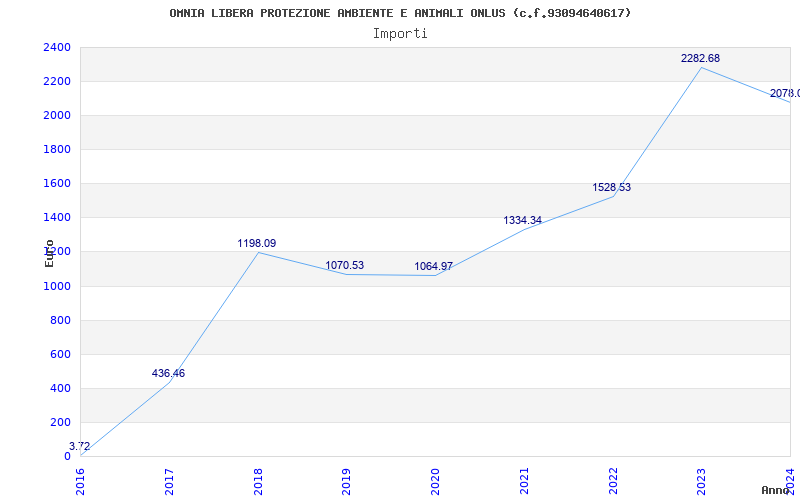This screenshot has width=800, height=500.
Task: Click the x-axis year 2020
Action: (x=435, y=481)
